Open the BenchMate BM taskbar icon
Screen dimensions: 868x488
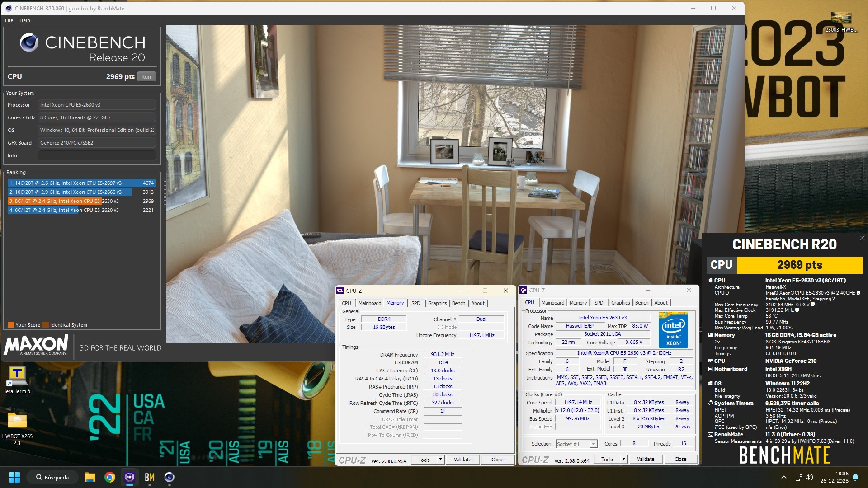(150, 477)
